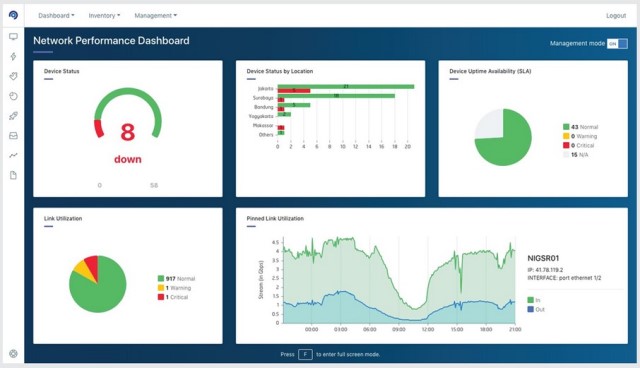Click the yellow Warning swatch in the SLA legend
This screenshot has height=368, width=640.
pyautogui.click(x=566, y=136)
